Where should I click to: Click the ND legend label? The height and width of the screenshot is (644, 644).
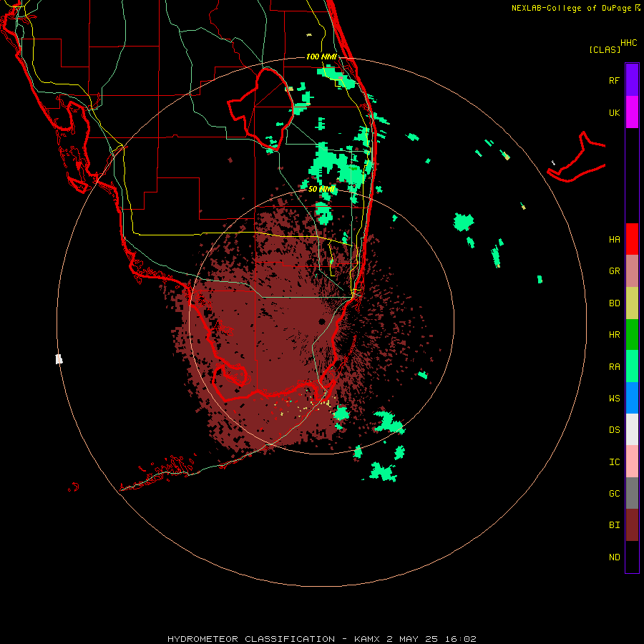pyautogui.click(x=614, y=557)
